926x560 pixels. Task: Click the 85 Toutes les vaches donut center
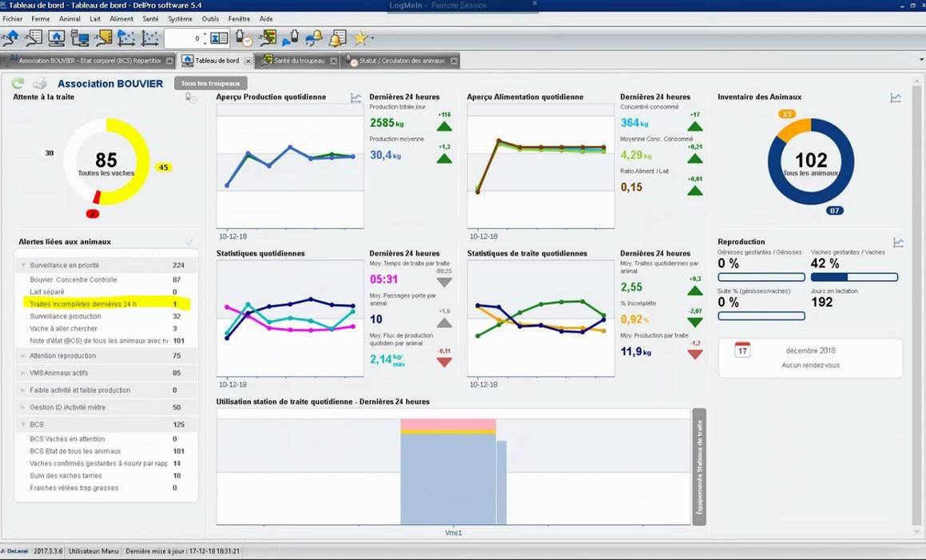[106, 163]
